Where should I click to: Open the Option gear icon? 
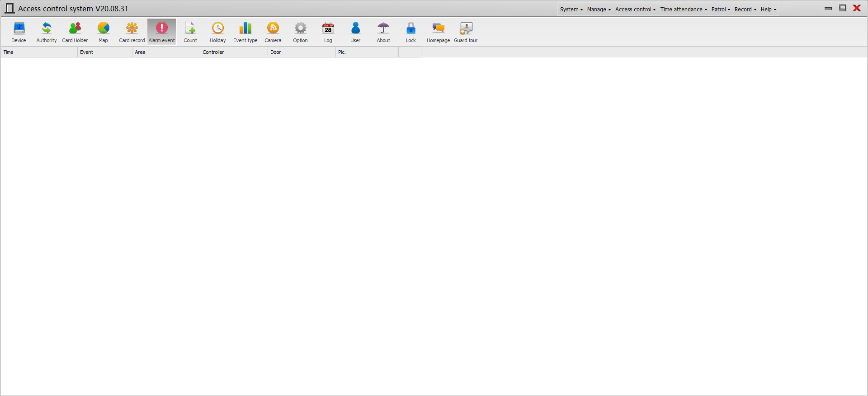(x=301, y=32)
